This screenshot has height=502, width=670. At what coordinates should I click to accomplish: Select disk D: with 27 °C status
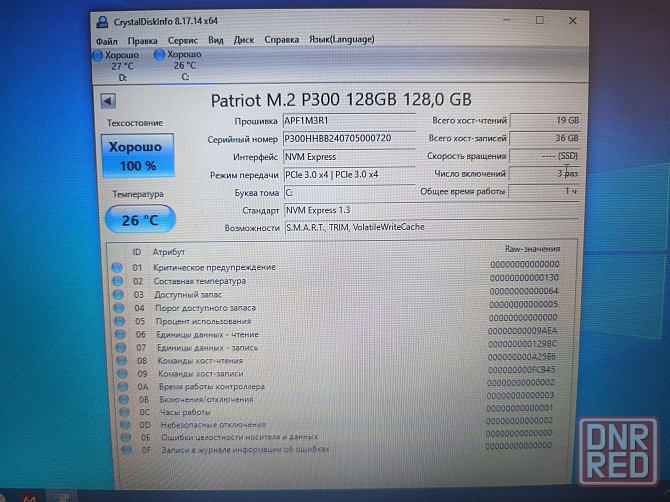pyautogui.click(x=117, y=66)
